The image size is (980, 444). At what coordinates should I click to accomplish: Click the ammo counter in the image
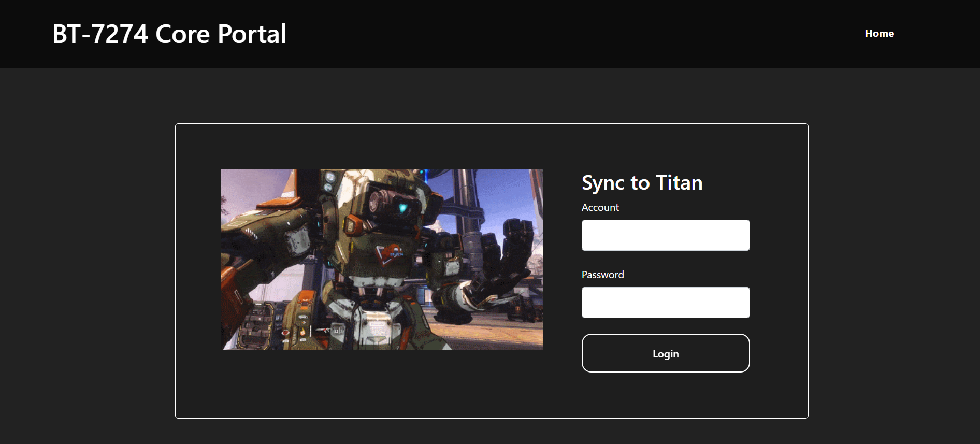pyautogui.click(x=336, y=331)
